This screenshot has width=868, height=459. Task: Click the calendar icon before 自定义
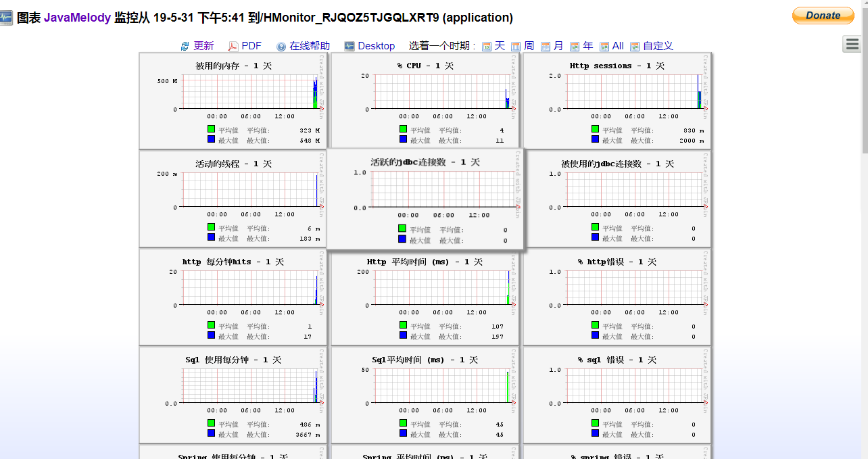coord(634,46)
